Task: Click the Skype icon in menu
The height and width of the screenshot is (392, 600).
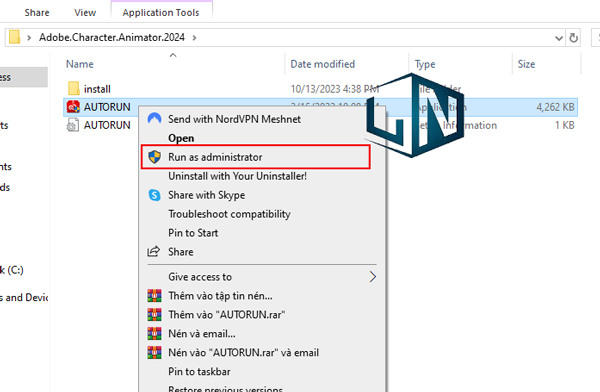Action: pos(154,195)
